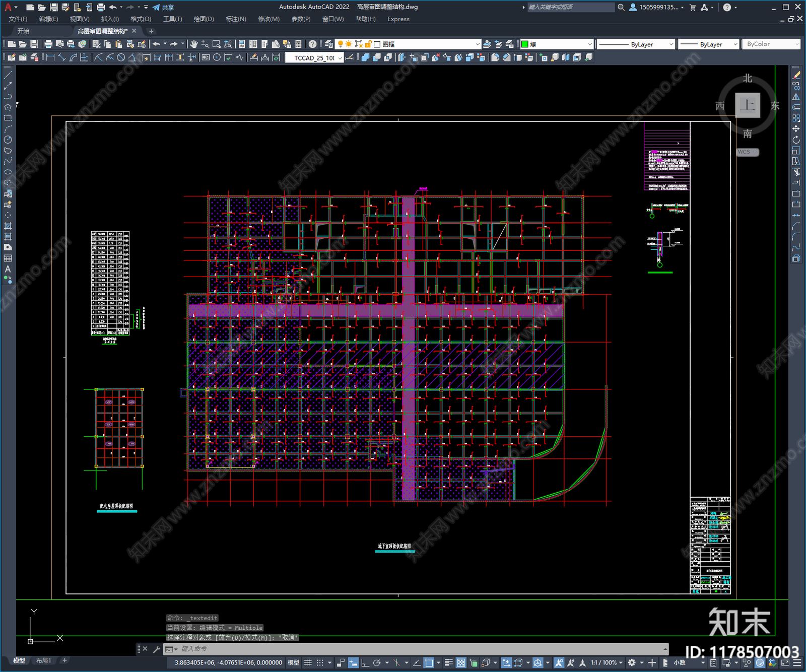Click the Help question mark toolbar icon

pyautogui.click(x=313, y=44)
